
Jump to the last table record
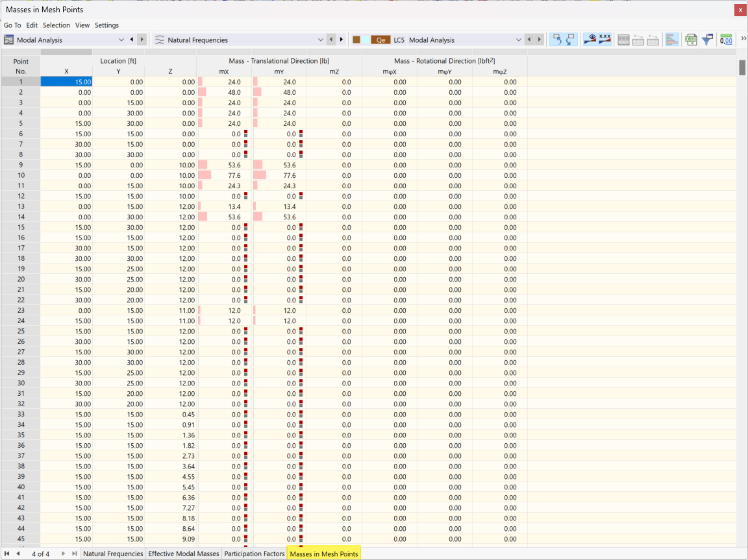(x=73, y=554)
